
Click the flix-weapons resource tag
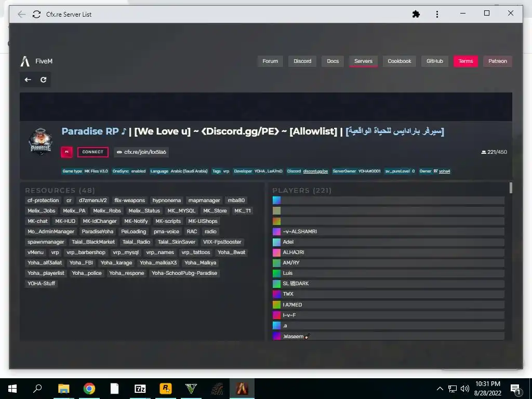click(x=129, y=201)
